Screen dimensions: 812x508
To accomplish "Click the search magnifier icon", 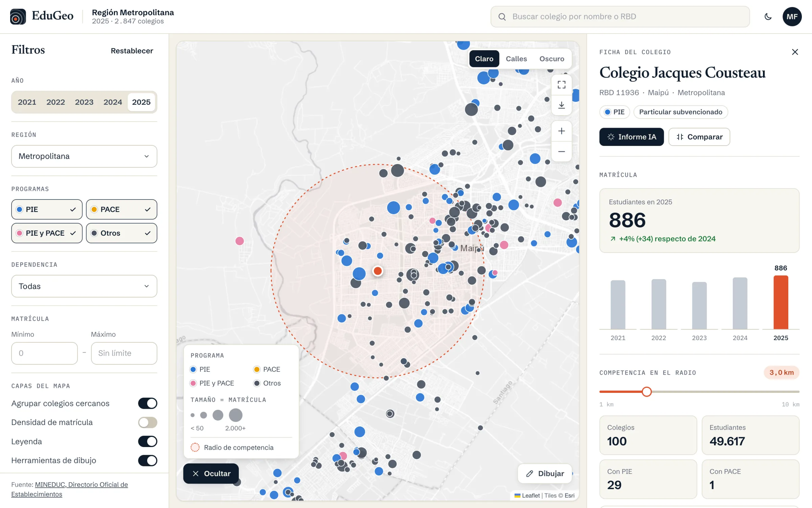I will 502,17.
